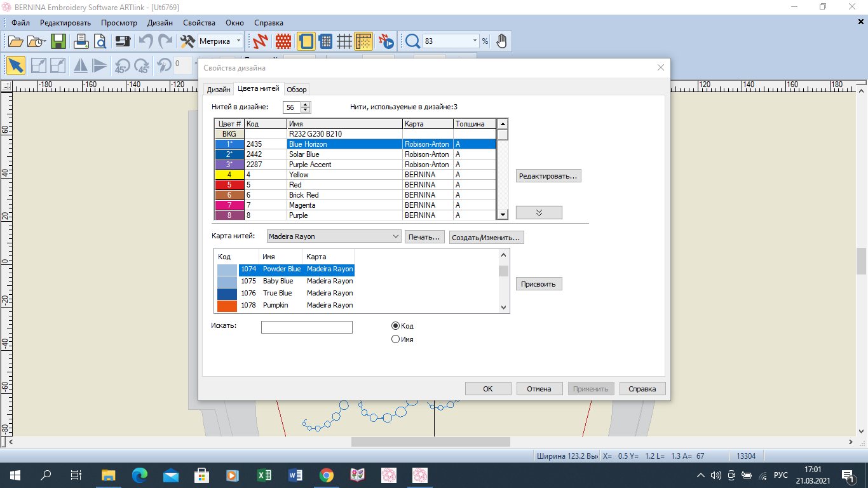Select the Baby Blue Madeira thread
Screen dimensions: 868x488
click(x=285, y=281)
